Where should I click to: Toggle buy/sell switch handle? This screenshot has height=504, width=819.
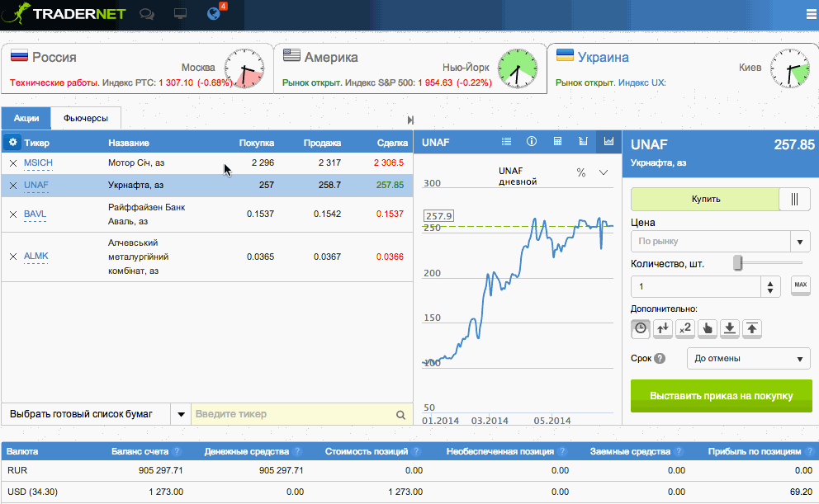pos(794,199)
